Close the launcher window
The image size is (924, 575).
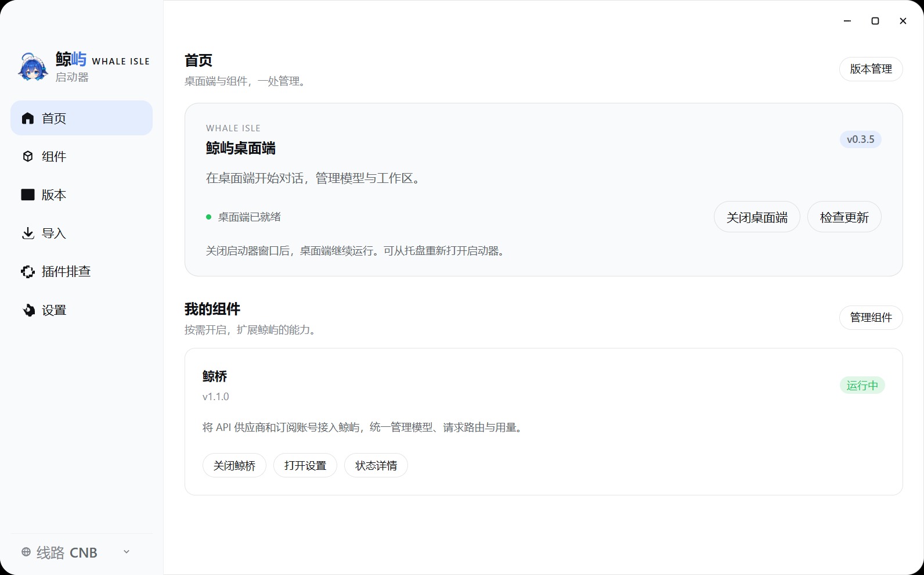[903, 21]
